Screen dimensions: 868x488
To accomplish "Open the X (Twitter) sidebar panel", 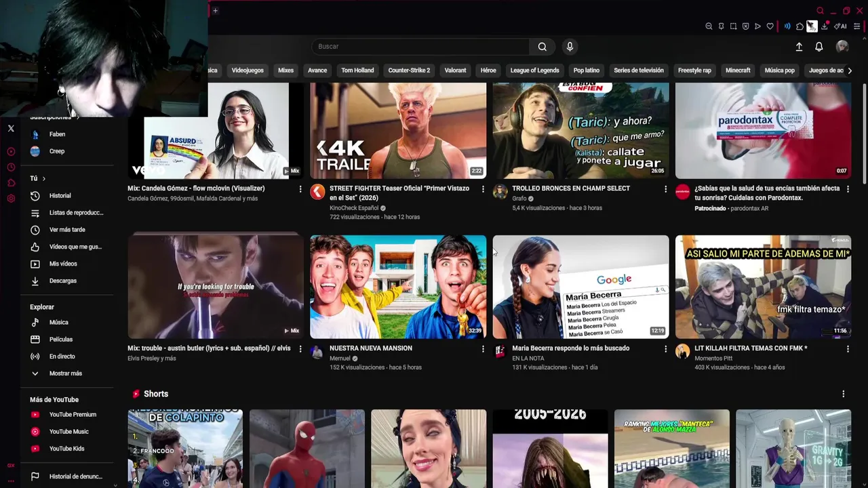I will [11, 128].
